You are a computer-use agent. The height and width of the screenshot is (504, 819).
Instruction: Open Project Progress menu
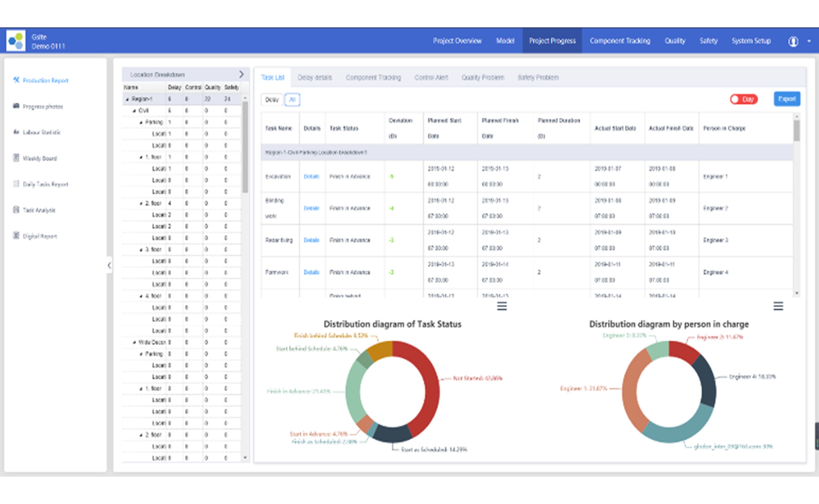pyautogui.click(x=552, y=41)
